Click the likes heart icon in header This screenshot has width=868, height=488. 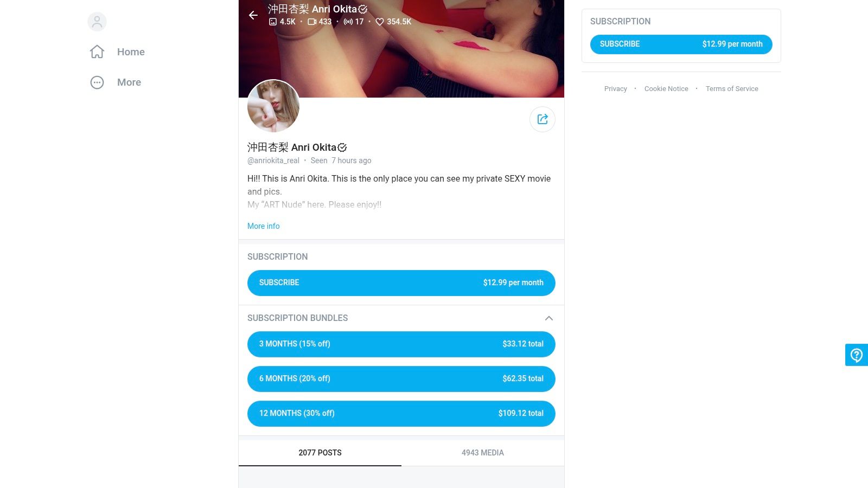380,22
